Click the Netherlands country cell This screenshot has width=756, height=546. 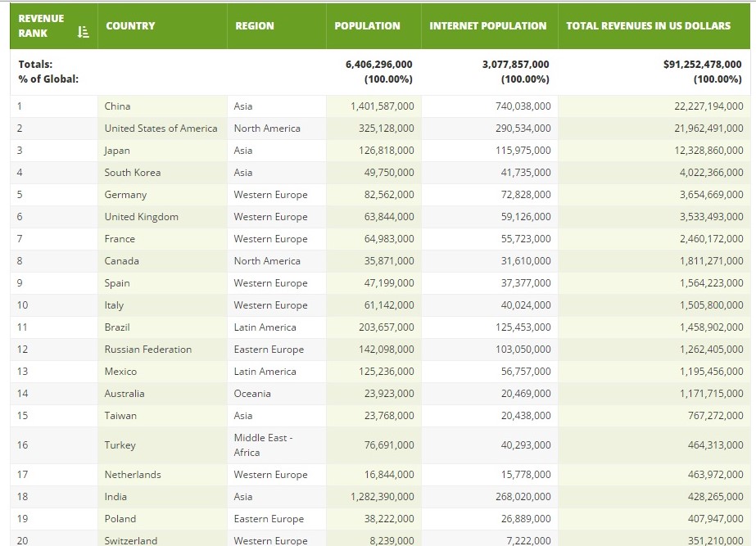(133, 475)
